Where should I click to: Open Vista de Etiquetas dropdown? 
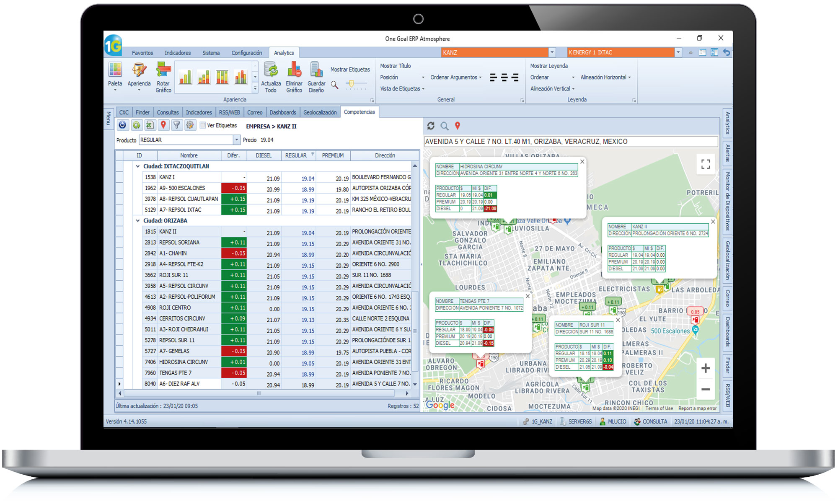pos(402,89)
